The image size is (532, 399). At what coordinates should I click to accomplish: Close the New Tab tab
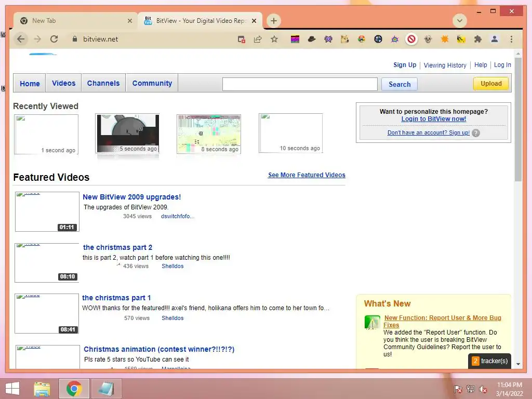[129, 21]
